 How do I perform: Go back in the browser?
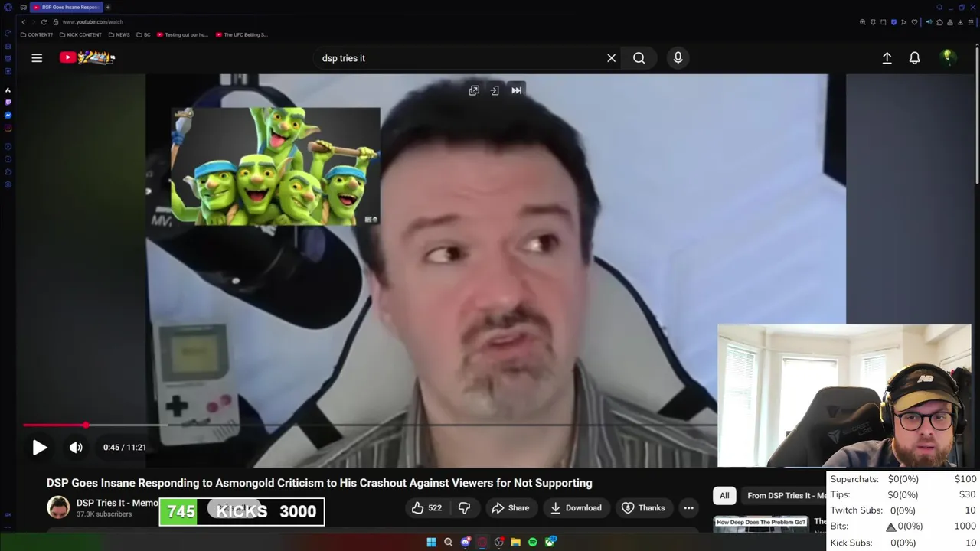pos(23,22)
